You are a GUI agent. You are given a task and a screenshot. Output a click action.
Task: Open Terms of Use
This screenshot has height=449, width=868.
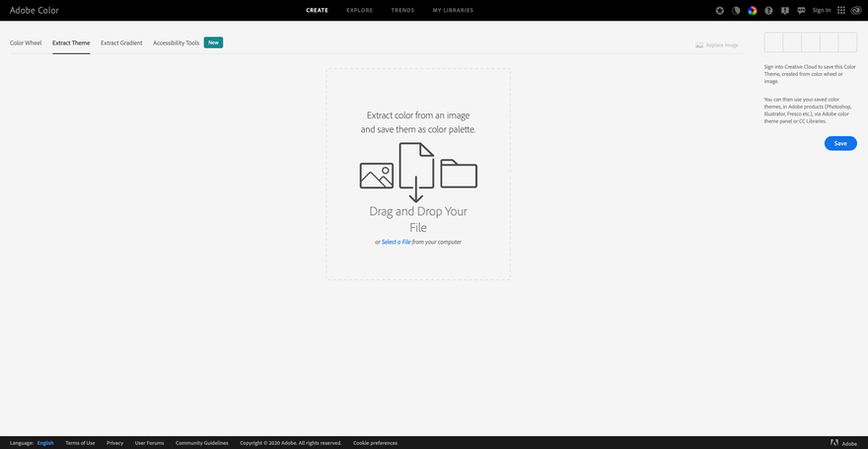[80, 443]
